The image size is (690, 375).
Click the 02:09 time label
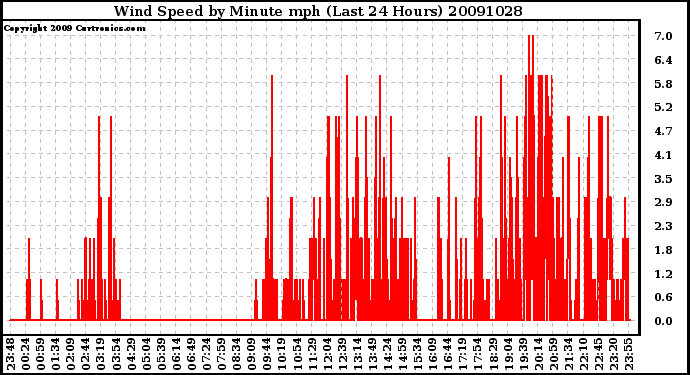click(71, 354)
